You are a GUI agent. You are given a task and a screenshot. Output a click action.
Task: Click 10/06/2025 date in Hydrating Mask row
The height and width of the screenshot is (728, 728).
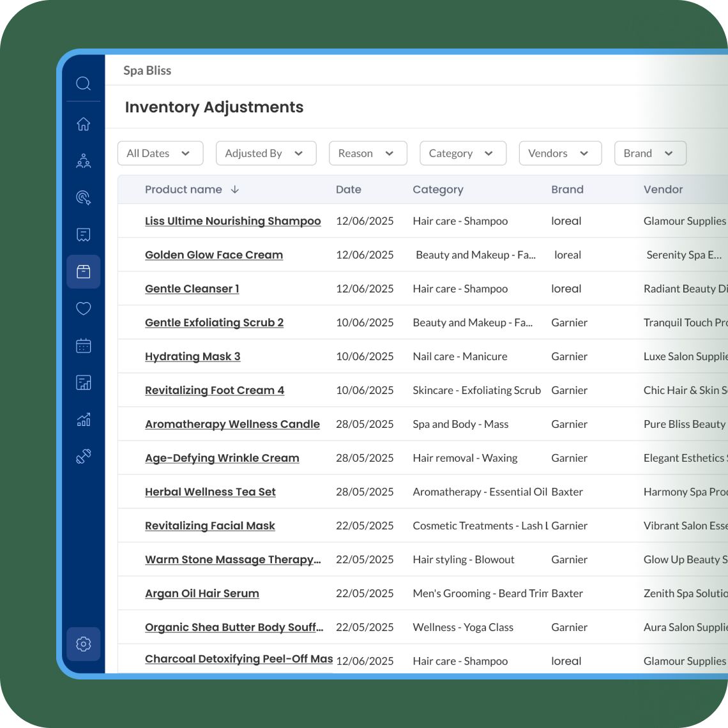[x=365, y=356]
